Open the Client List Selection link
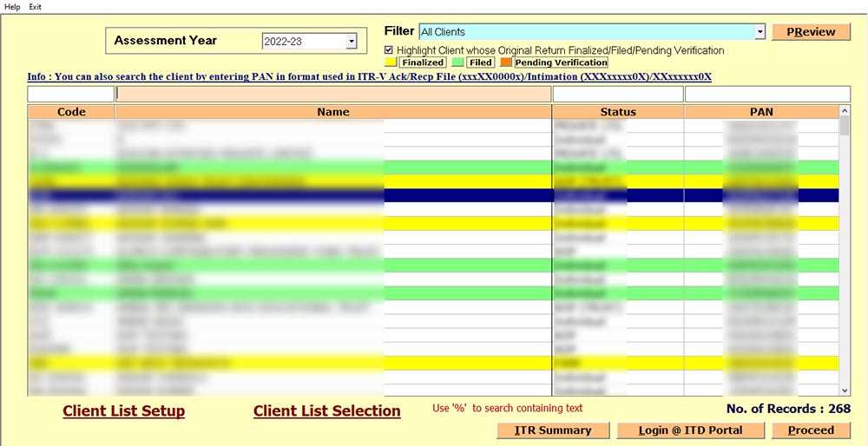Image resolution: width=868 pixels, height=446 pixels. point(326,411)
